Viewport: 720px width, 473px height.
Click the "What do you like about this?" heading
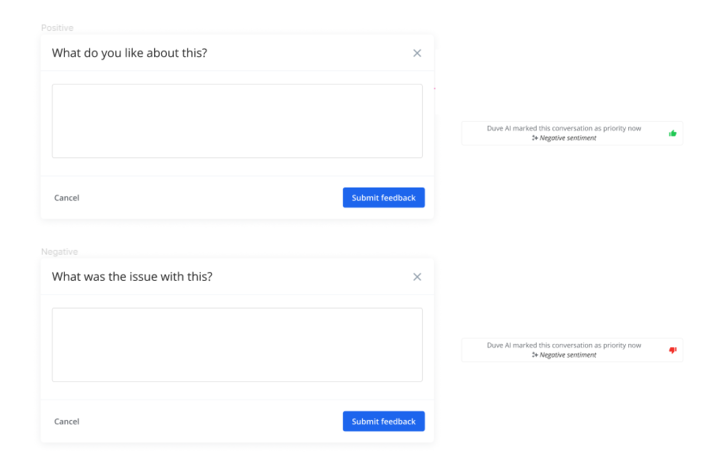click(129, 53)
